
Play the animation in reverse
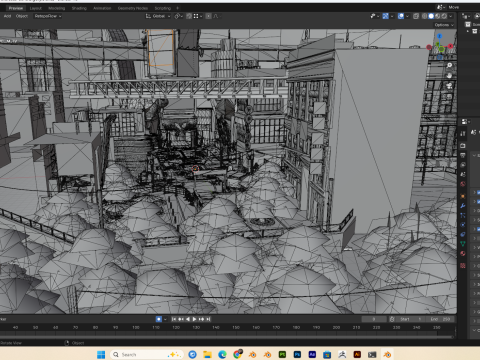tap(188, 319)
